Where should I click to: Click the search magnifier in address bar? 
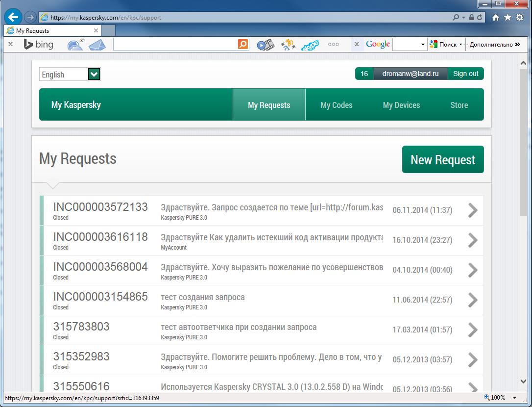coord(456,17)
